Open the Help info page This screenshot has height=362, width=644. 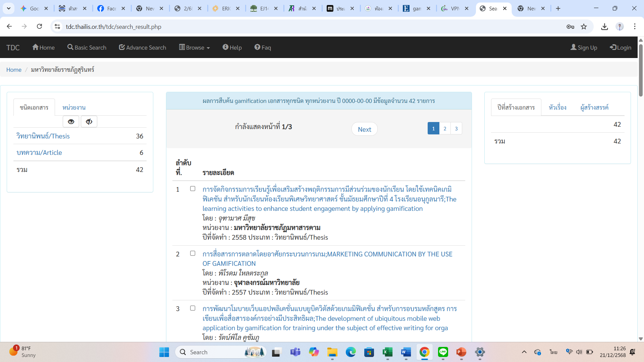(232, 48)
